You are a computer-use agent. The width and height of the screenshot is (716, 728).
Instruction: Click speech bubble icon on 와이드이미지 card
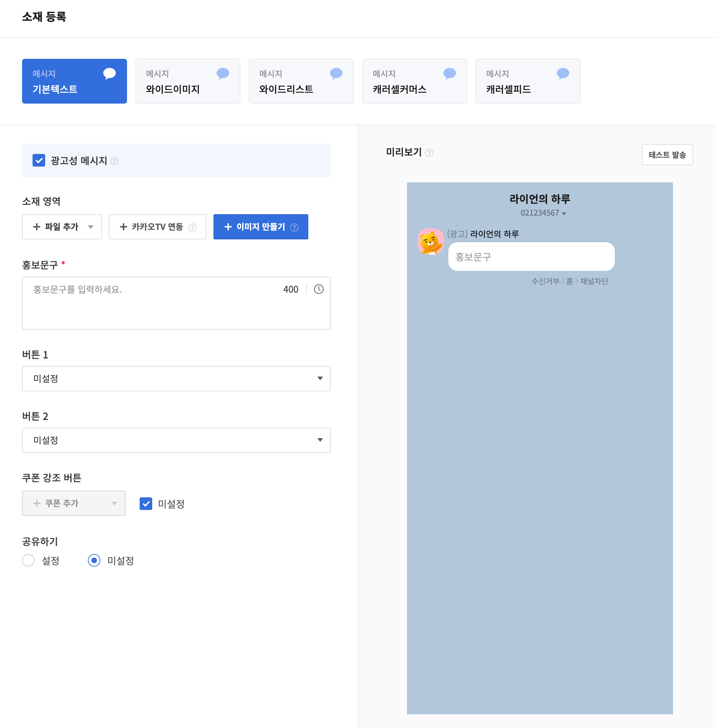coord(223,73)
